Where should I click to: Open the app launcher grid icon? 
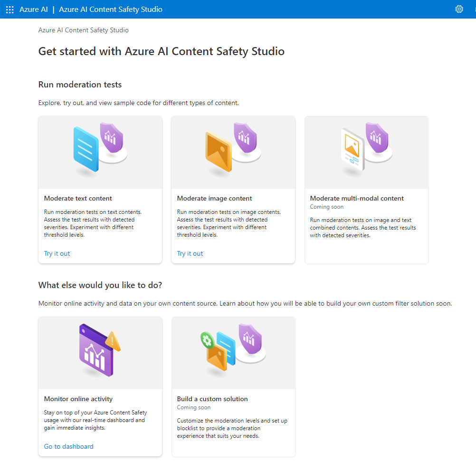tap(10, 10)
